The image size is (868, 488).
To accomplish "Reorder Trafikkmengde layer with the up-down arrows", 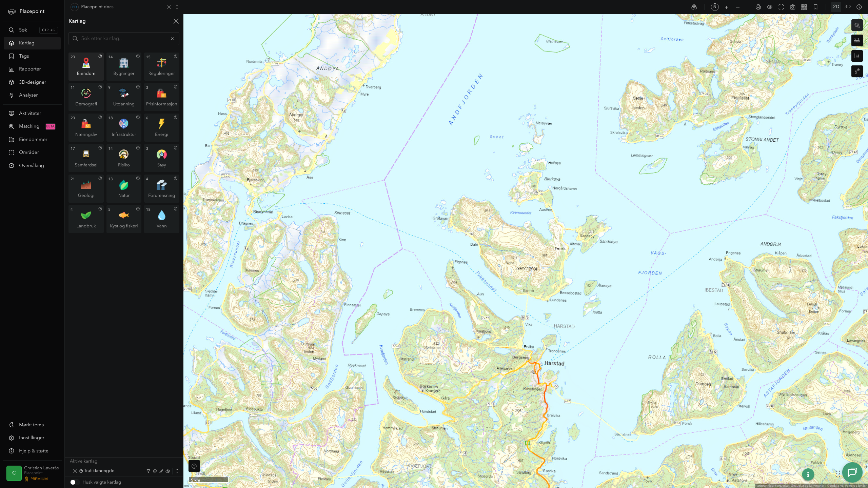I will (177, 471).
